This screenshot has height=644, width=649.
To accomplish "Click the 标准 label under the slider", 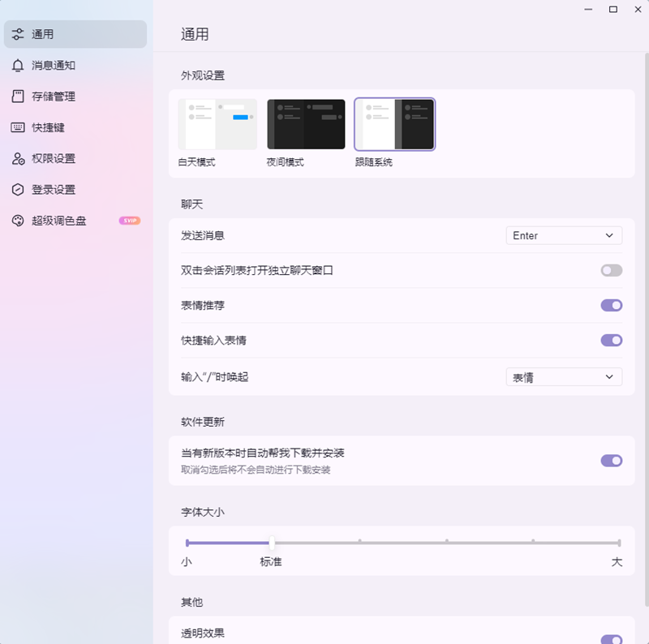I will [271, 561].
